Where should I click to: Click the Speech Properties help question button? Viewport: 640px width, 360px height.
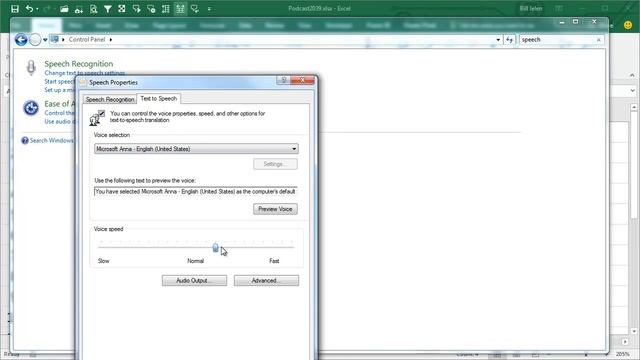(x=284, y=80)
